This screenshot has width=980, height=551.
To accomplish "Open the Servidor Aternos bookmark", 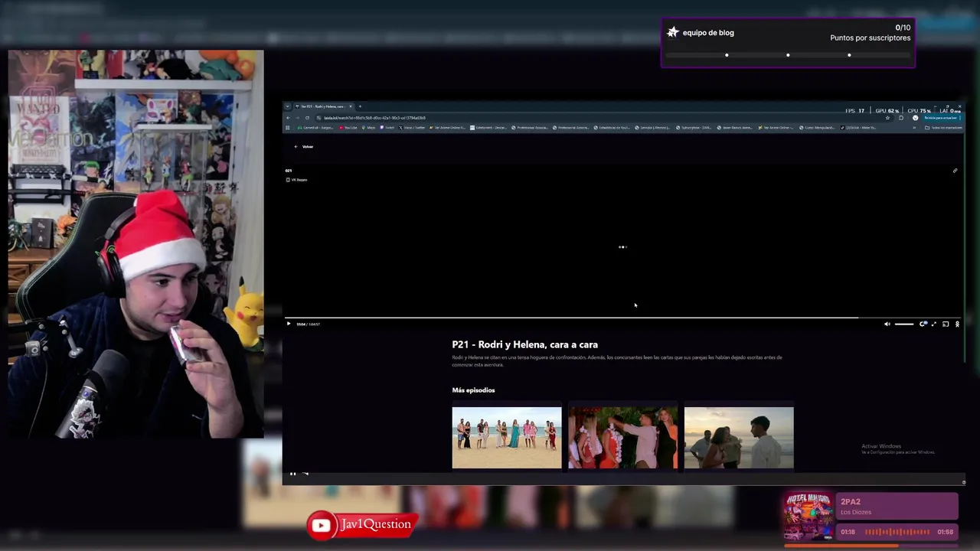I will 652,128.
